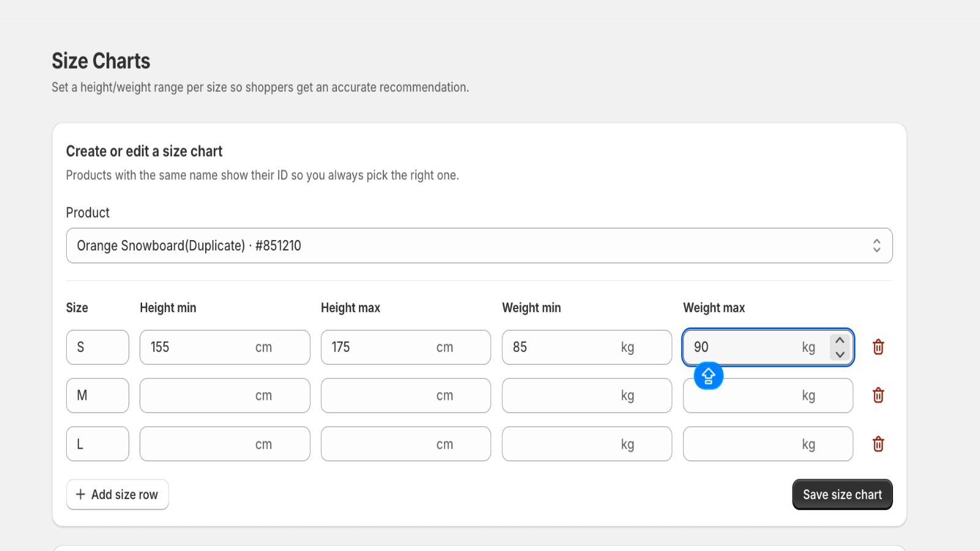Image resolution: width=980 pixels, height=551 pixels.
Task: Focus M row height min field
Action: pos(225,395)
